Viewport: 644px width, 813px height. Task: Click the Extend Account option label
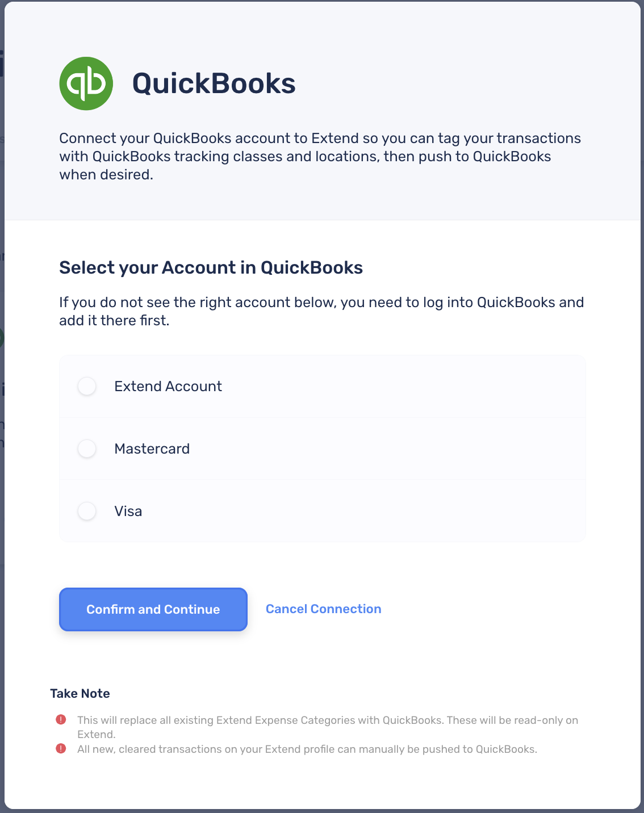click(168, 387)
